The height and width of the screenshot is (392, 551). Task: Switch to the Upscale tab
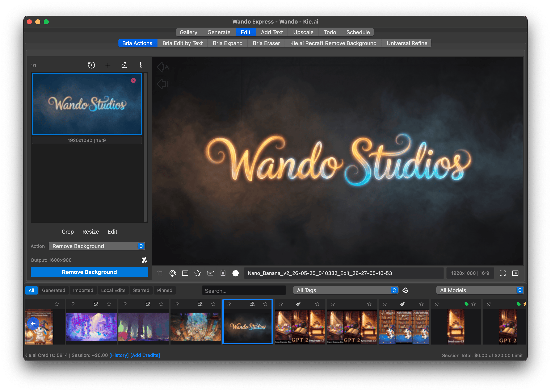click(303, 32)
